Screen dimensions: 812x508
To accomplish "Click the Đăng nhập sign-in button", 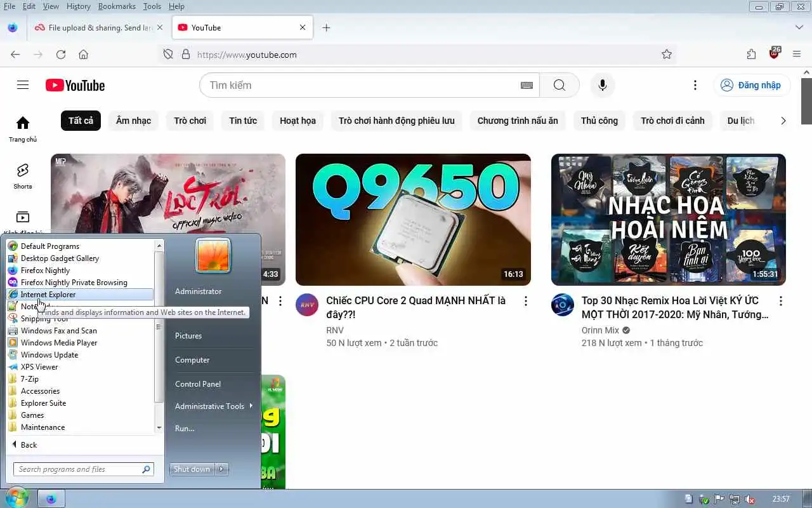I will tap(752, 85).
